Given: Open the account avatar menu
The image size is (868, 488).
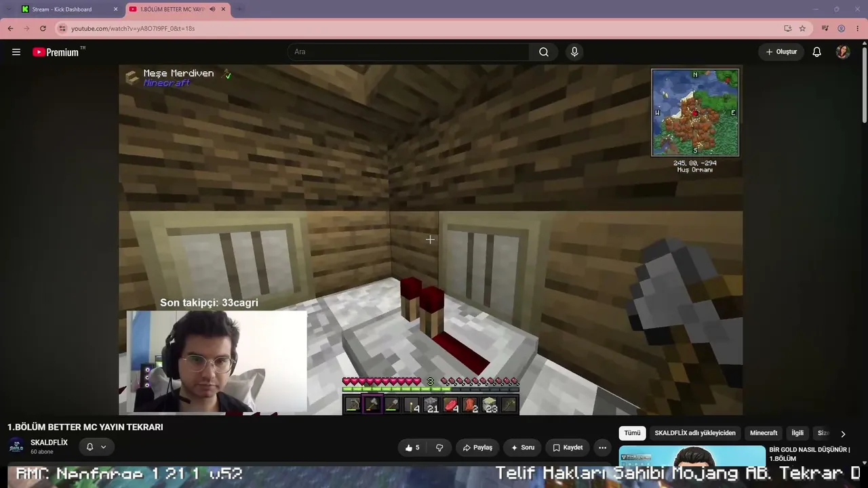Looking at the screenshot, I should [x=843, y=52].
